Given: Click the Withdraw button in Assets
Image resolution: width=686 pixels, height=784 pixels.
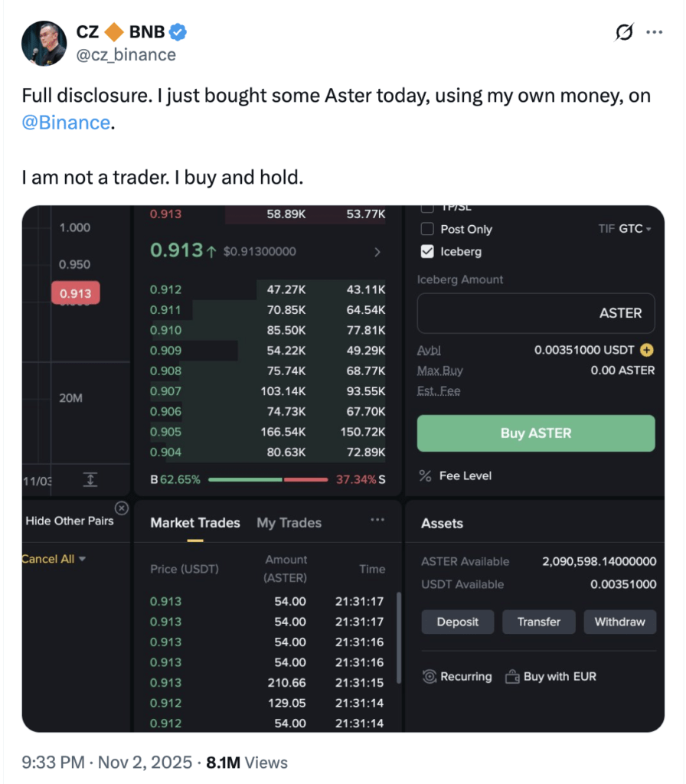Looking at the screenshot, I should (x=619, y=622).
